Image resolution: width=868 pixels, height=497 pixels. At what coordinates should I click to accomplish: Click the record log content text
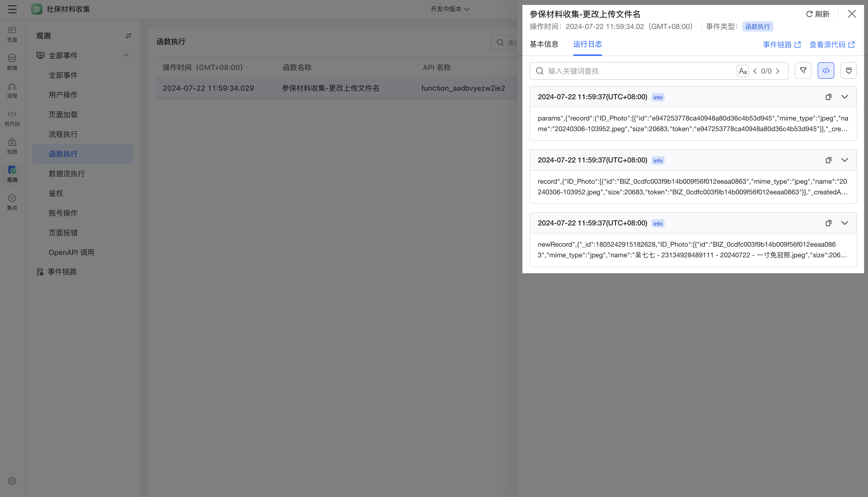(x=693, y=187)
